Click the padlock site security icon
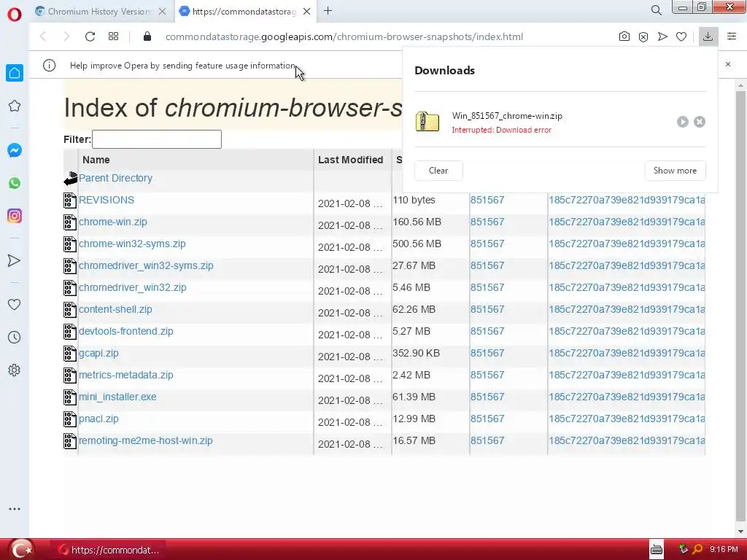Screen dimensions: 747x560 (x=147, y=36)
